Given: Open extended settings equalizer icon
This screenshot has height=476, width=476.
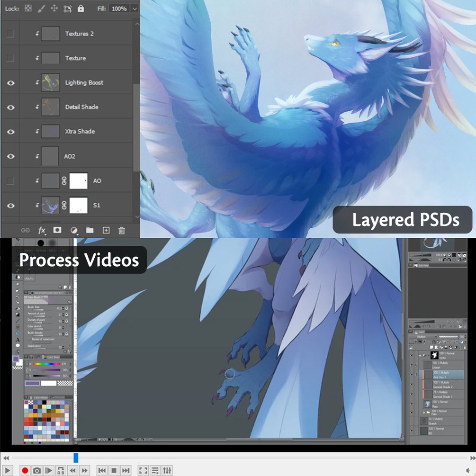Looking at the screenshot, I should click(167, 470).
